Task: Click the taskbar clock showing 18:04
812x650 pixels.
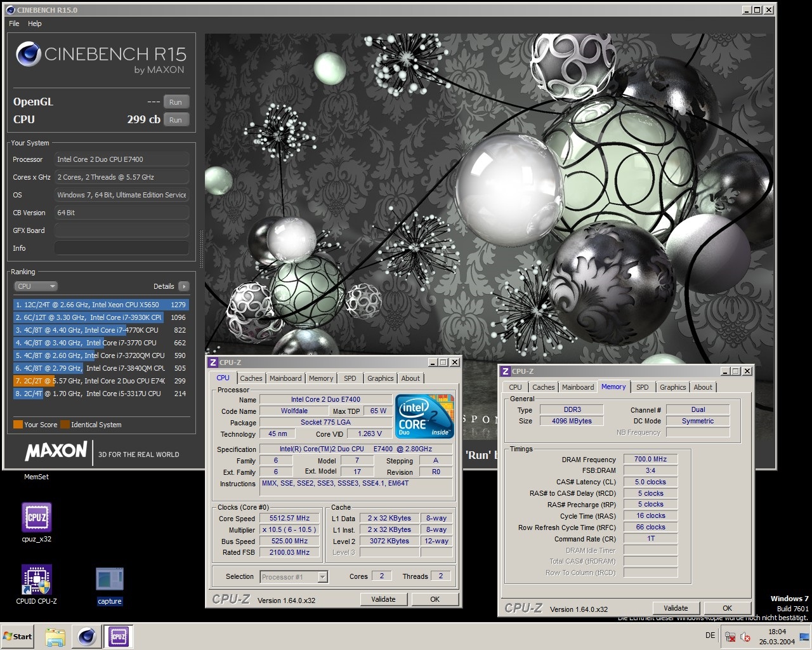Action: [x=777, y=637]
